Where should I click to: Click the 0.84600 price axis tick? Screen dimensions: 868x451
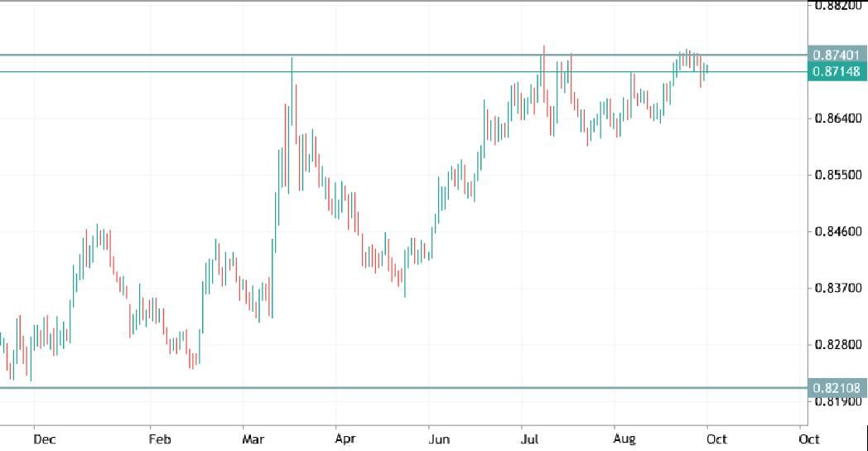pyautogui.click(x=837, y=231)
